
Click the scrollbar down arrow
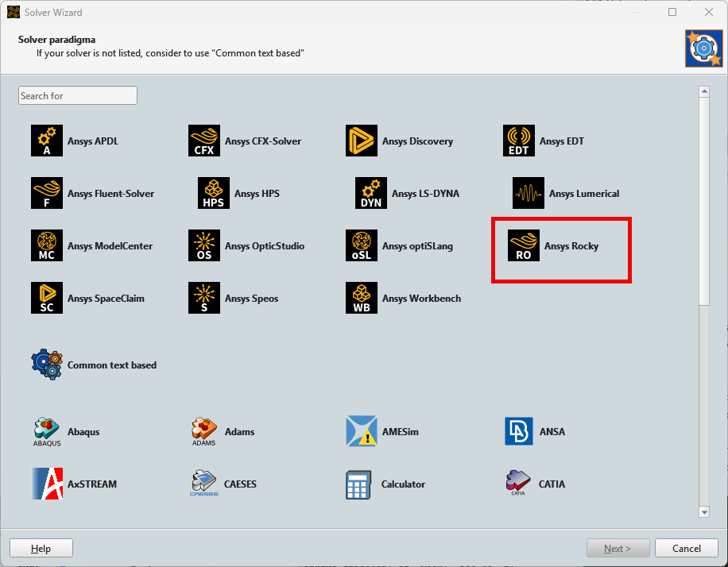pos(703,512)
